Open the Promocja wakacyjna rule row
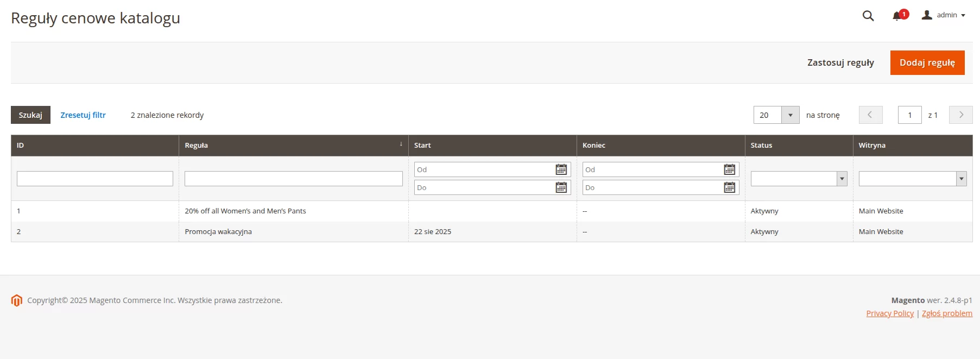The height and width of the screenshot is (359, 980). pyautogui.click(x=218, y=232)
